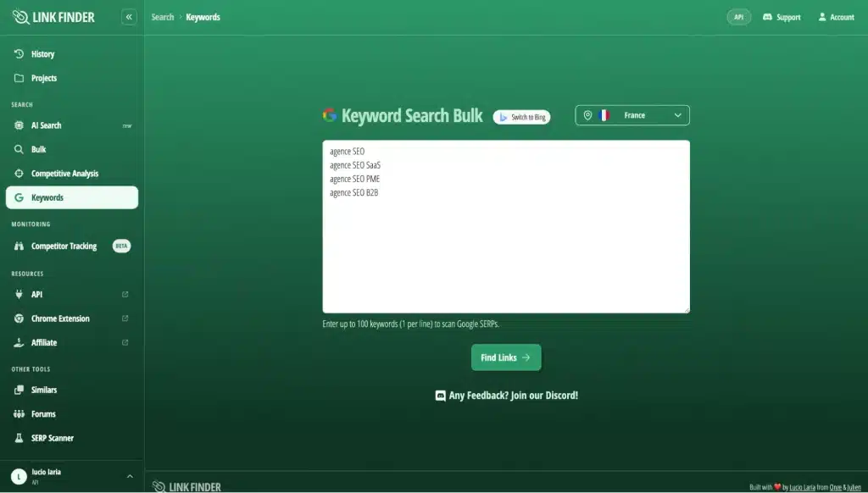Click the Similars copy icon

(x=19, y=391)
